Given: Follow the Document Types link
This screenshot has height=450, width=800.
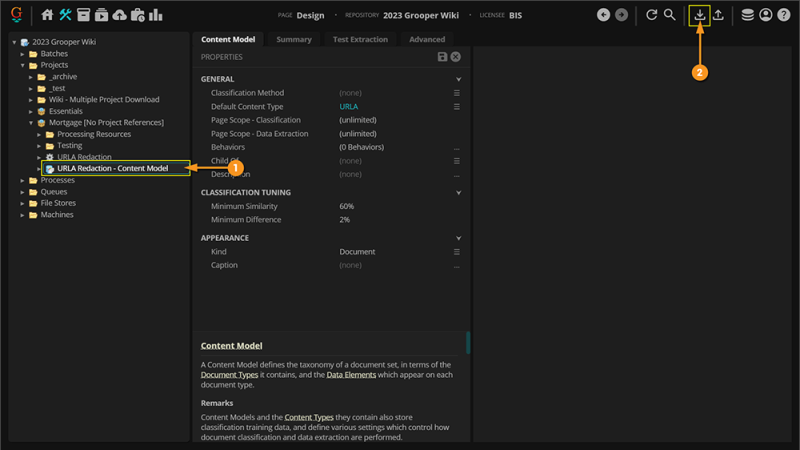Looking at the screenshot, I should tap(228, 374).
